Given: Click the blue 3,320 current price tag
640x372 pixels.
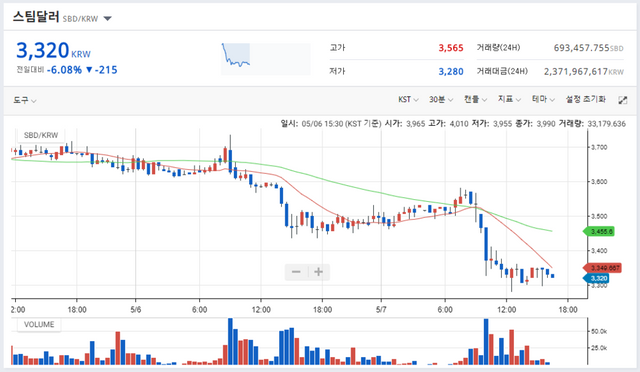Looking at the screenshot, I should 596,278.
